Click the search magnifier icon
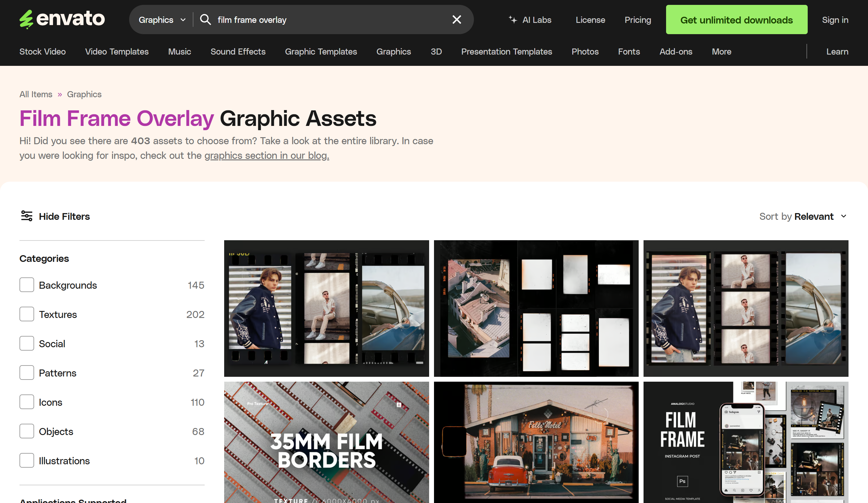This screenshot has width=868, height=503. [x=205, y=20]
